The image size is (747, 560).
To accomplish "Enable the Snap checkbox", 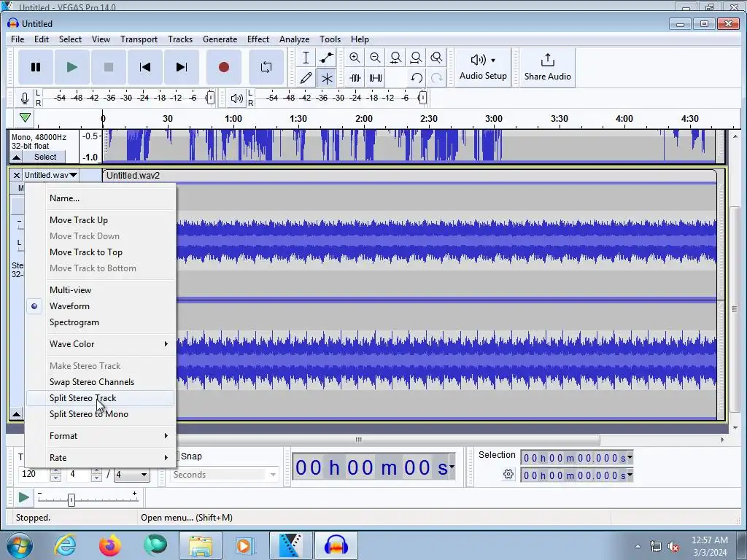I will [177, 456].
